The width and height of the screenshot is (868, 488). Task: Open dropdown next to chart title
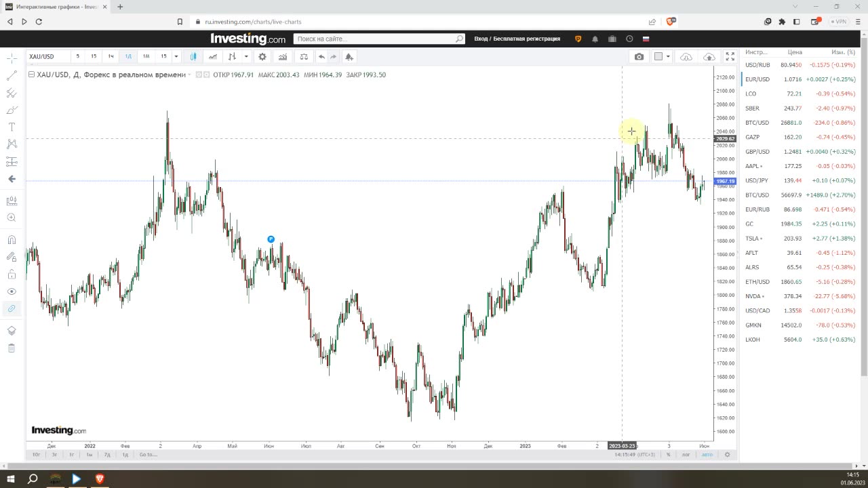pyautogui.click(x=189, y=75)
